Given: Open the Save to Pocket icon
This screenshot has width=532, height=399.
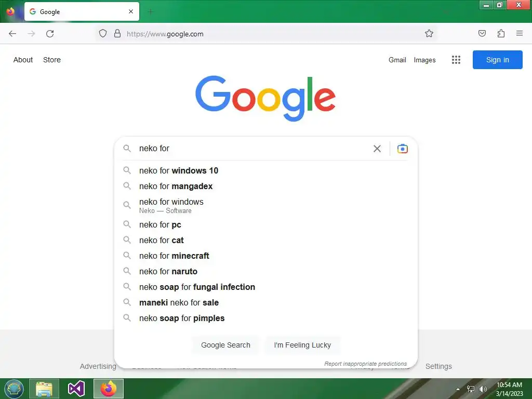Looking at the screenshot, I should [x=482, y=34].
